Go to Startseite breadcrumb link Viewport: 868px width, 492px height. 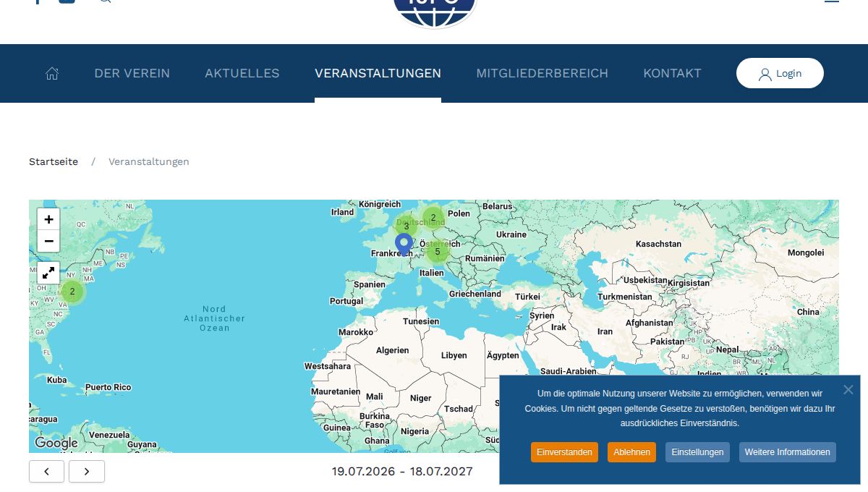[54, 161]
